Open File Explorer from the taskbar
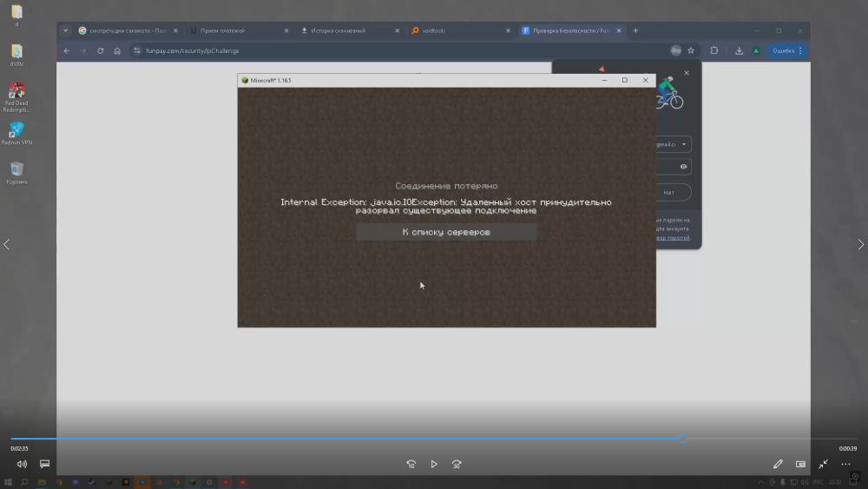868x489 pixels. 42,482
